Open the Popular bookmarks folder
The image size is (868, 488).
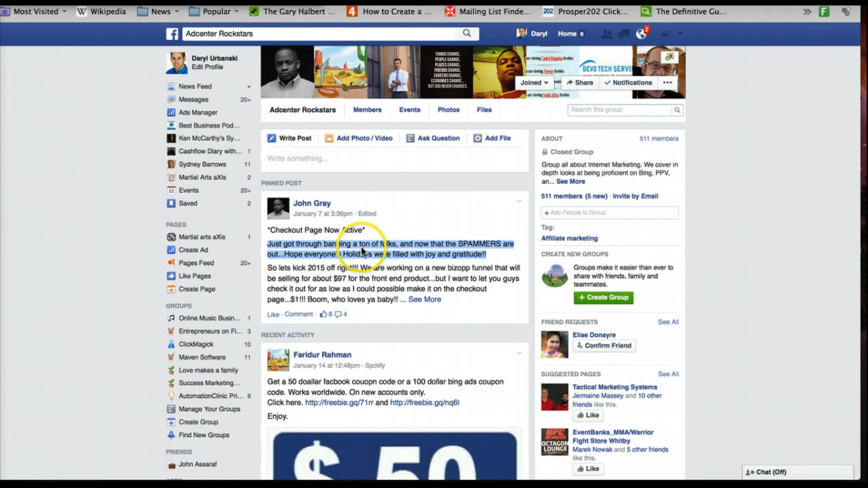(214, 11)
